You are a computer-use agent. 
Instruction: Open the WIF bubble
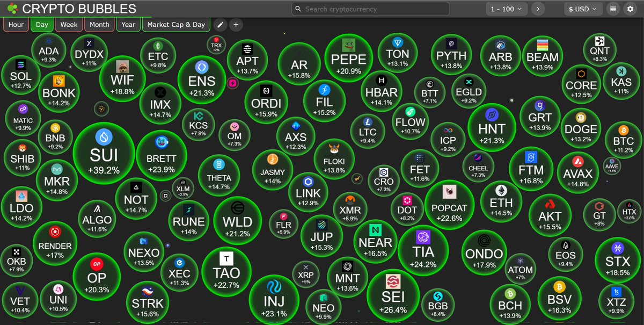pyautogui.click(x=122, y=78)
